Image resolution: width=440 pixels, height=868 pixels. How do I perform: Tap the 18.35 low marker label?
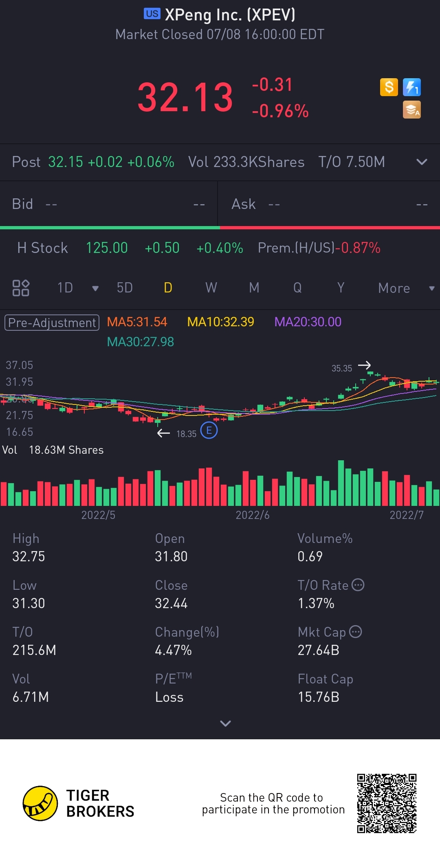186,434
